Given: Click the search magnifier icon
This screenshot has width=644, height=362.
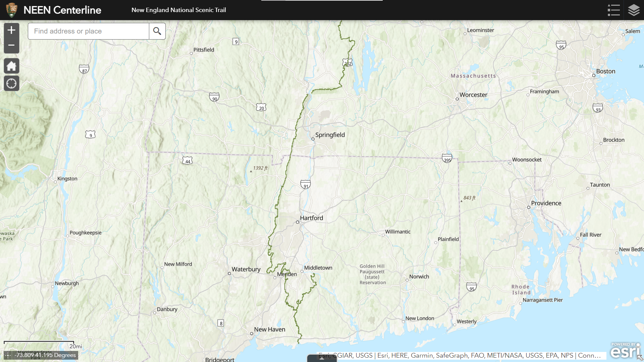Looking at the screenshot, I should 157,31.
